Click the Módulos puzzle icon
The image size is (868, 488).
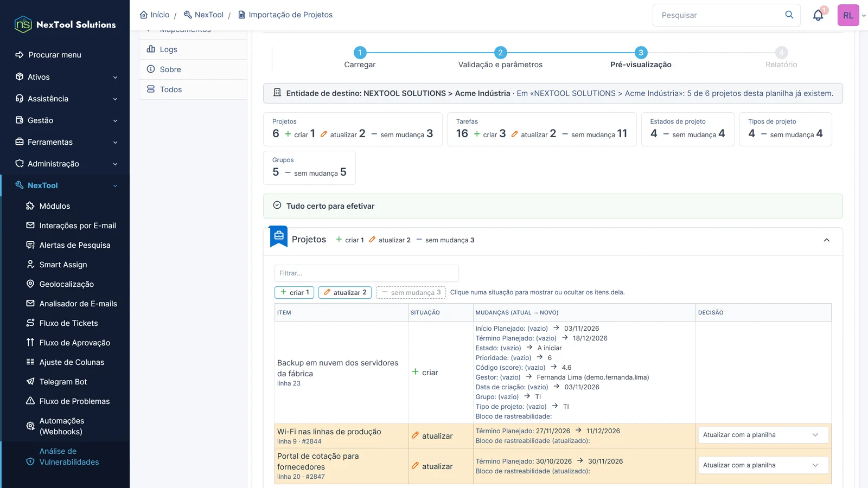coord(30,206)
